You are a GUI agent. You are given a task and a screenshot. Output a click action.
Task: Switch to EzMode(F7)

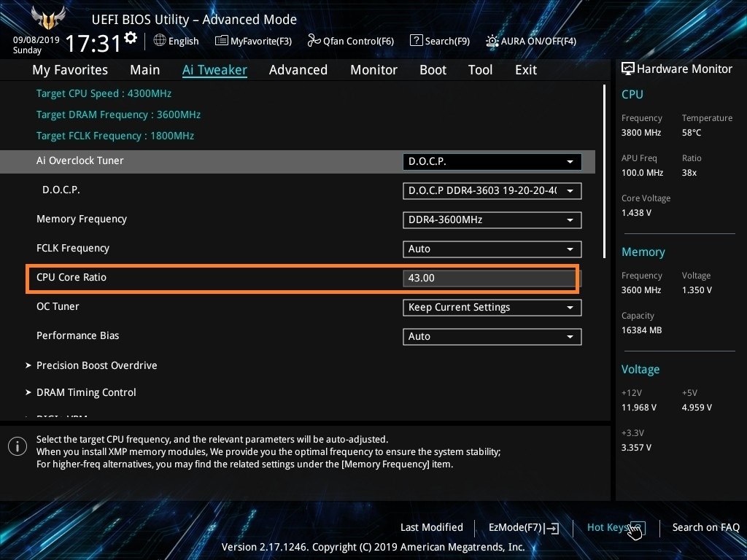pyautogui.click(x=524, y=528)
